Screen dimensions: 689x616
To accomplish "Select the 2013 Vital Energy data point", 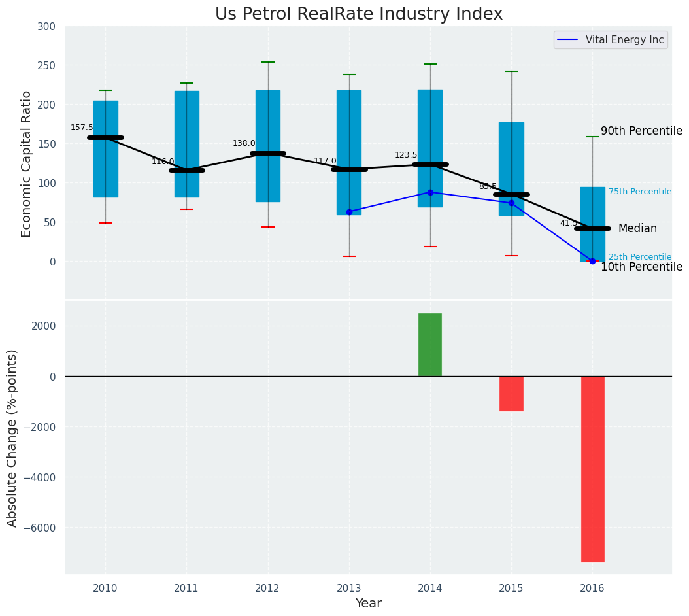I will point(349,212).
